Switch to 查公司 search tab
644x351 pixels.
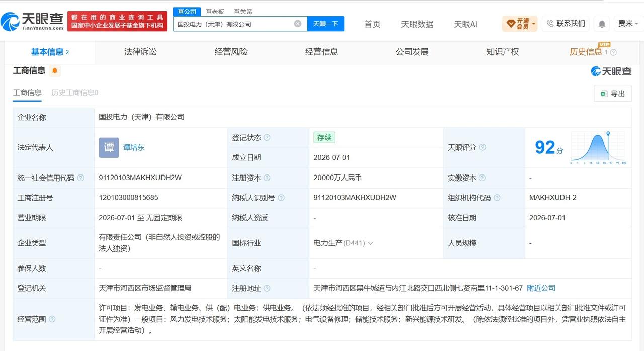tap(187, 11)
